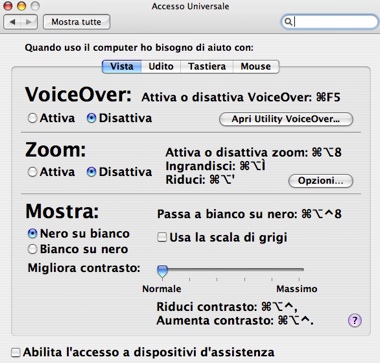
Task: Minimize the window with yellow button
Action: pyautogui.click(x=21, y=6)
